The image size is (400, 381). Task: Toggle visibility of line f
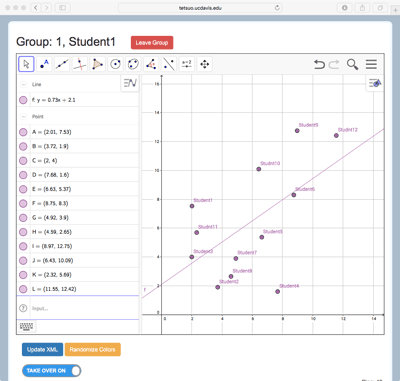(23, 100)
